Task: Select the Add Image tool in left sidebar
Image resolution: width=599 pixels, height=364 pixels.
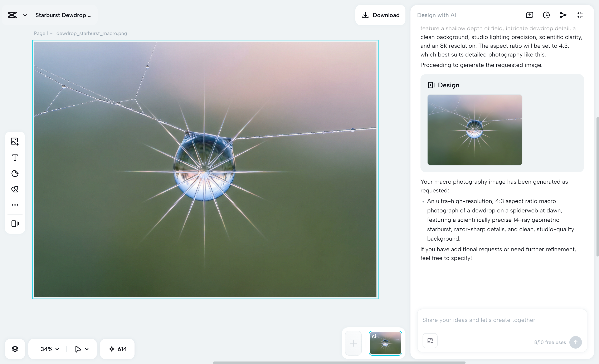Action: click(x=15, y=141)
